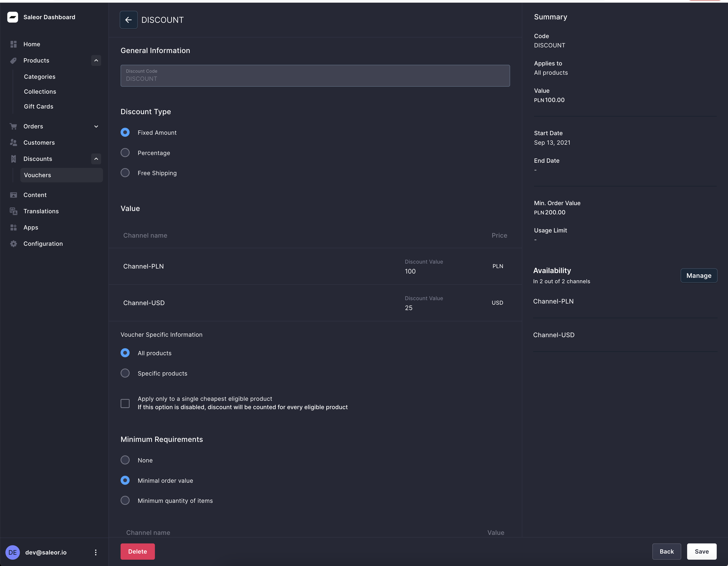This screenshot has height=566, width=728.
Task: Open the Home dashboard icon
Action: point(13,44)
